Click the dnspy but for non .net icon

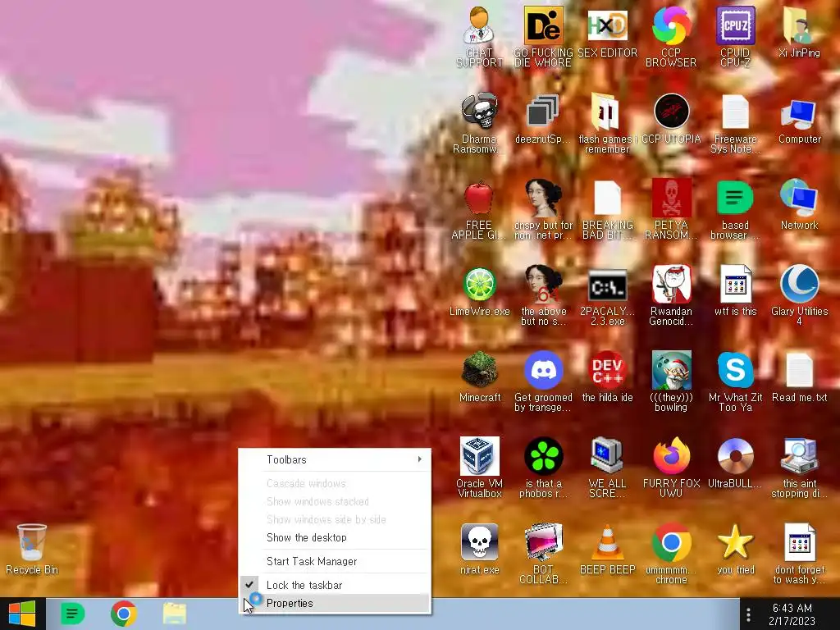543,209
